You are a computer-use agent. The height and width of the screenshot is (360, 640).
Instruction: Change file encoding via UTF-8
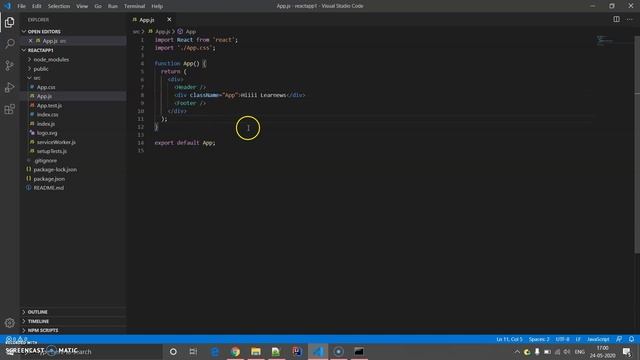pyautogui.click(x=562, y=339)
